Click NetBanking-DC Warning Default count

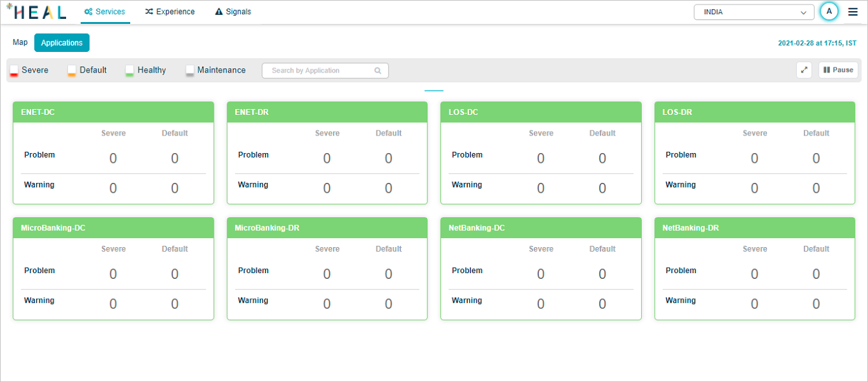[x=602, y=304]
